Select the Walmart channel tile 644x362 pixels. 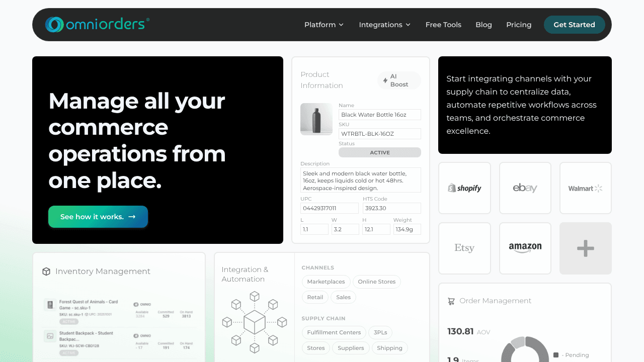pyautogui.click(x=586, y=188)
